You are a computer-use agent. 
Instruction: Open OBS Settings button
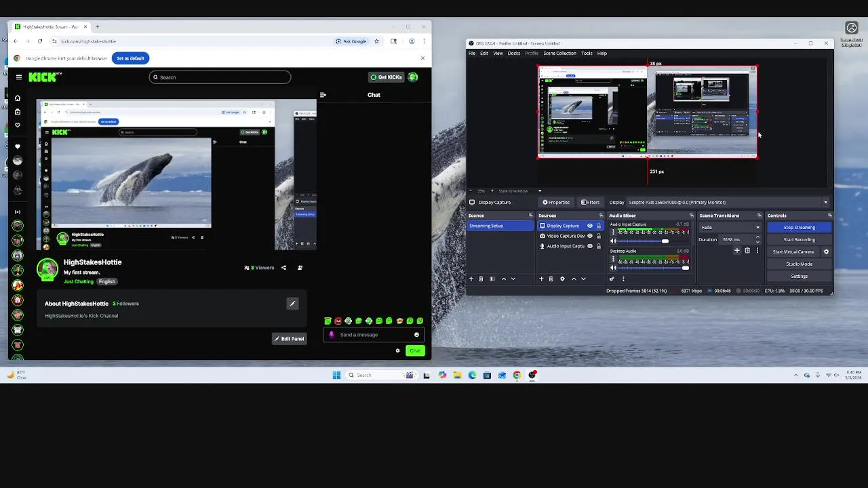click(x=799, y=277)
